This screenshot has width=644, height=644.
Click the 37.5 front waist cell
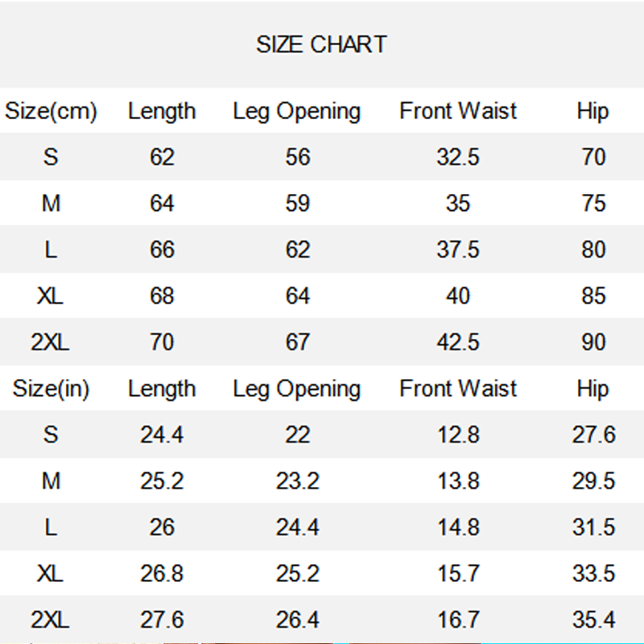[458, 250]
